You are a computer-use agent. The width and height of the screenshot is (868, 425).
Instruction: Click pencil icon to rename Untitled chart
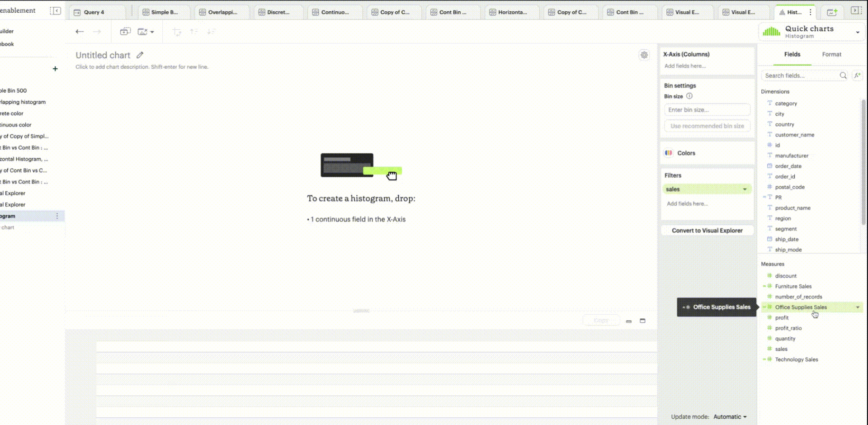click(x=140, y=55)
